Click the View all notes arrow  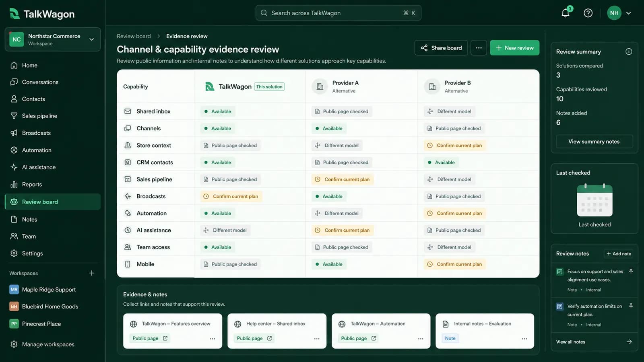629,342
